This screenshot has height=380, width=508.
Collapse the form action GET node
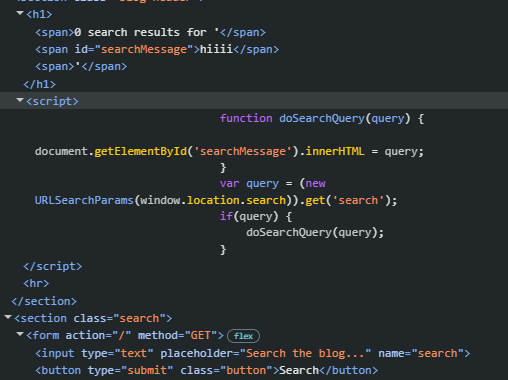[x=20, y=334]
